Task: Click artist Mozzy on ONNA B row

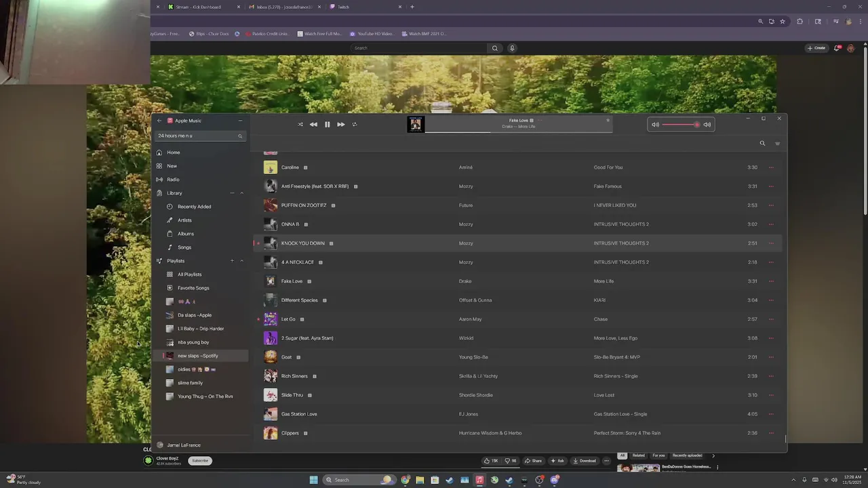Action: pos(466,224)
